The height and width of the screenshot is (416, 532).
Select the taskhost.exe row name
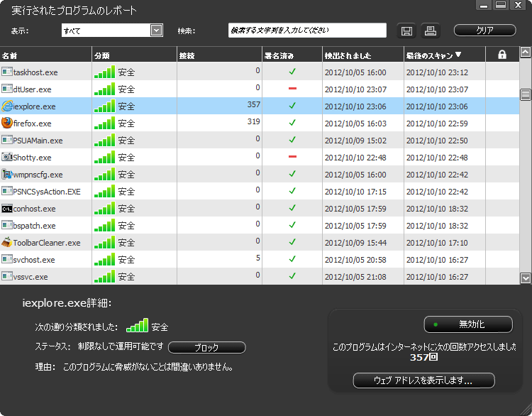point(35,72)
